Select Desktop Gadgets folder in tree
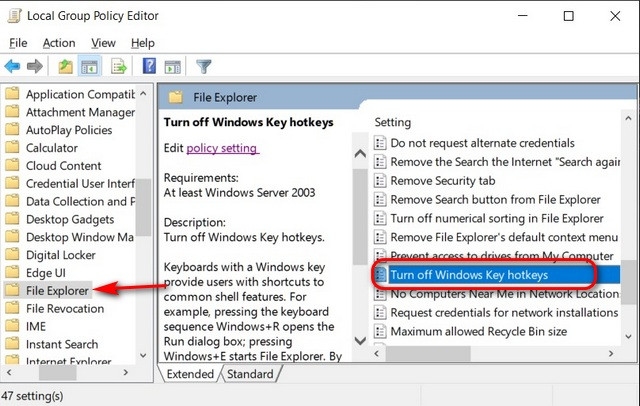Image resolution: width=640 pixels, height=406 pixels. 60,220
